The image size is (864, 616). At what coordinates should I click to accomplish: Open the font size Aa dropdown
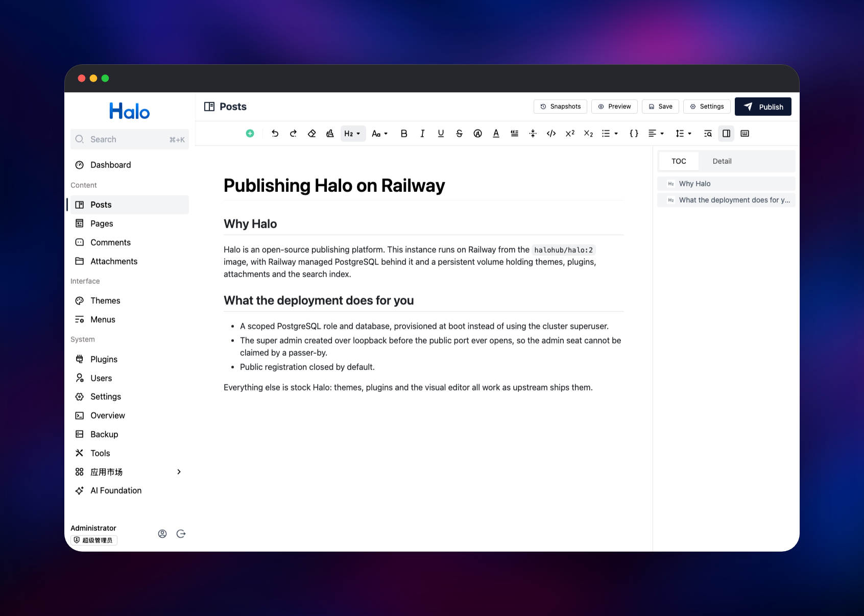pos(379,133)
